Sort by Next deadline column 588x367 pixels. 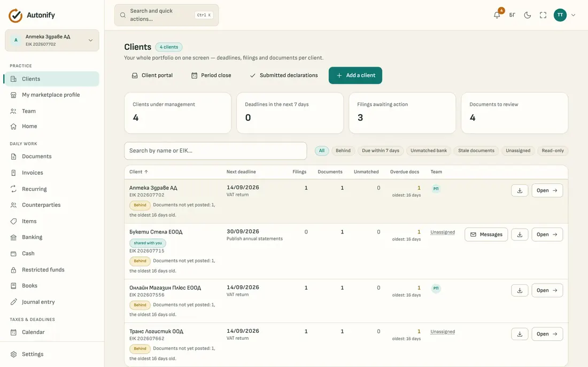[x=241, y=171]
